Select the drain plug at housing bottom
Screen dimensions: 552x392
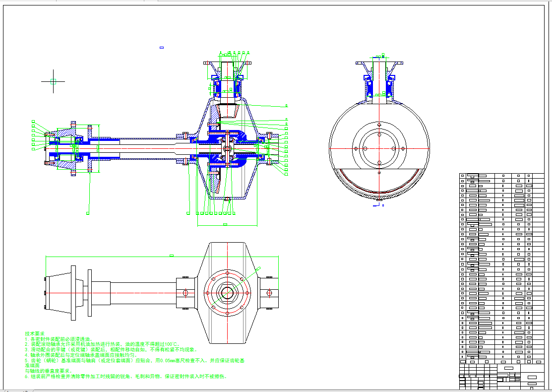click(227, 199)
